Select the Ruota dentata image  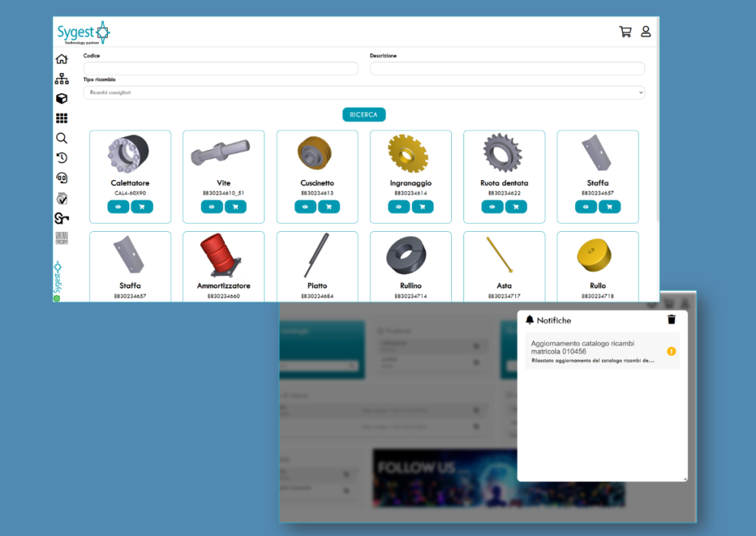pyautogui.click(x=503, y=153)
